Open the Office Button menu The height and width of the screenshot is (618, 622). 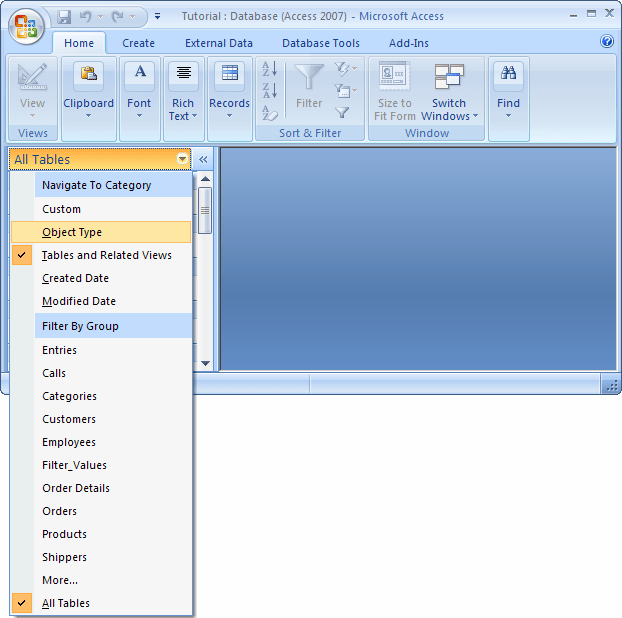[26, 26]
